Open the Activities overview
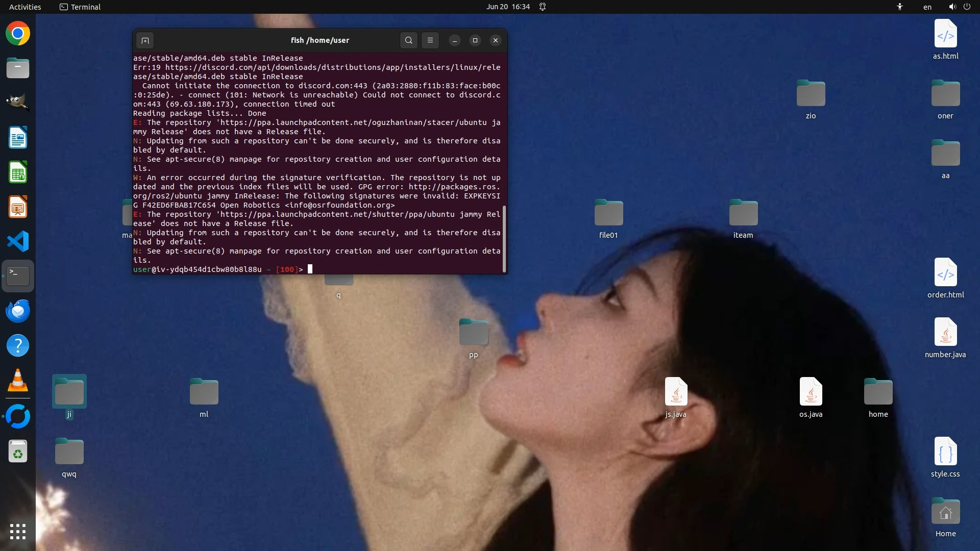980x551 pixels. (25, 7)
